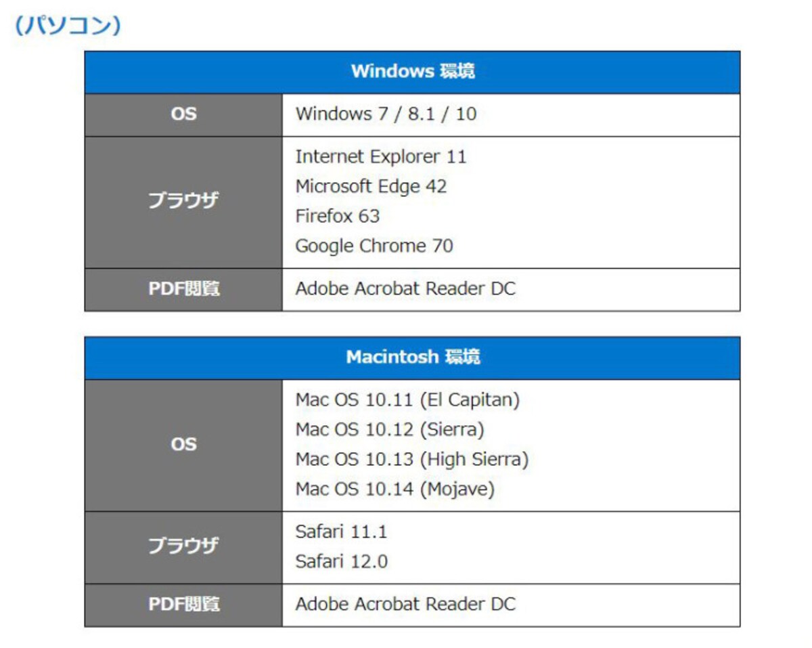Select Mac OS 10.11 (El Capitan) line
Viewport: 812px width, 648px height.
tap(407, 399)
